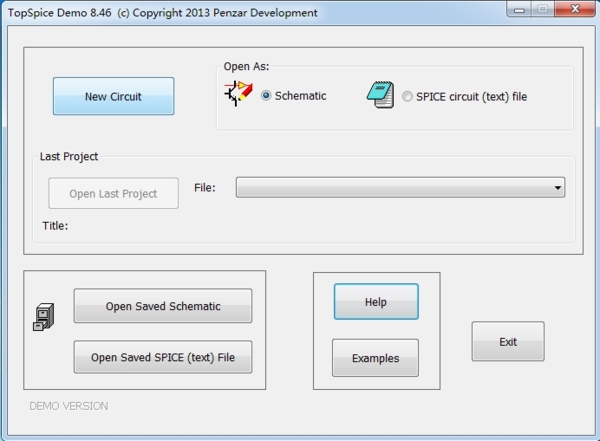The image size is (600, 441).
Task: Select the Schematic radio option
Action: pyautogui.click(x=267, y=96)
